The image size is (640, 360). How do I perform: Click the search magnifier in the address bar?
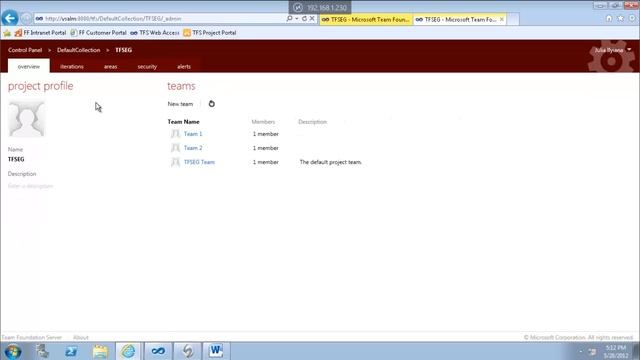tap(289, 18)
